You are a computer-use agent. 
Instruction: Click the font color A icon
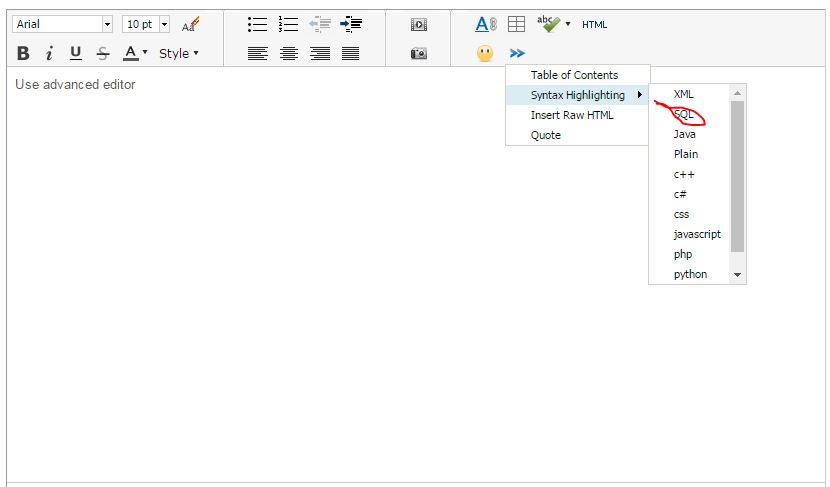tap(130, 53)
